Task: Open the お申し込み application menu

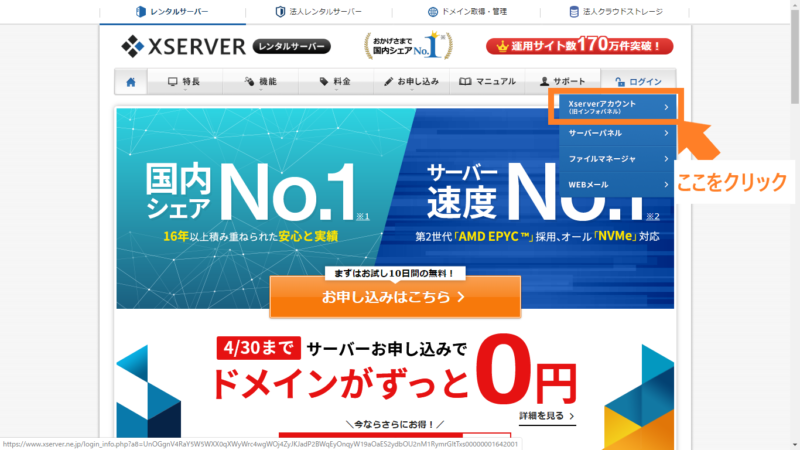Action: pyautogui.click(x=411, y=82)
